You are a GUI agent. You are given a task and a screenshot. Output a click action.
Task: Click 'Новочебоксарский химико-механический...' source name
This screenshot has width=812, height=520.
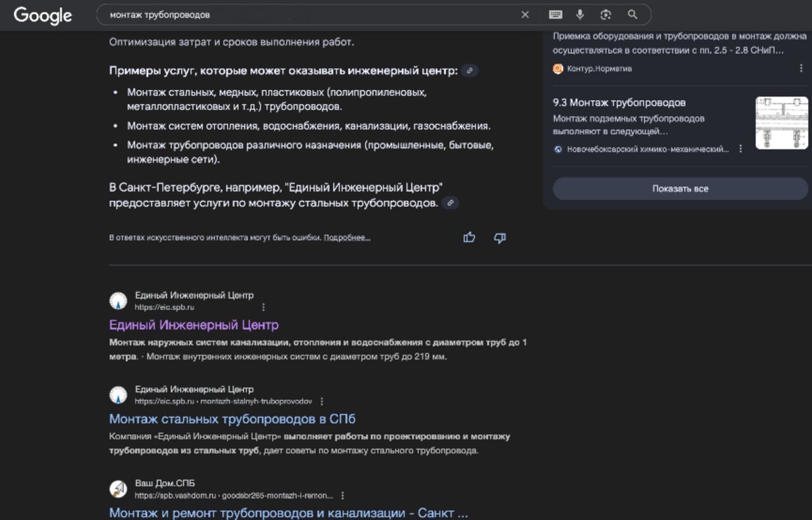pyautogui.click(x=648, y=149)
